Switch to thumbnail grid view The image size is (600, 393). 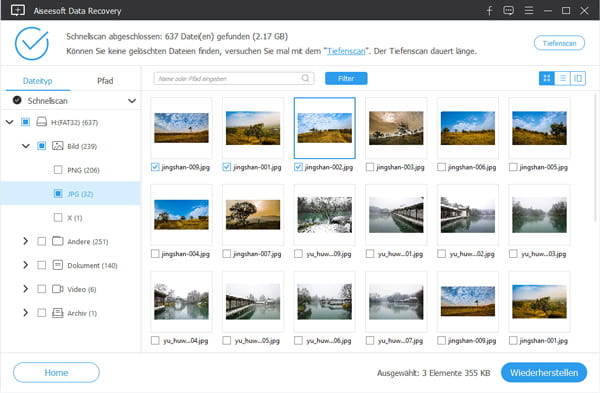[x=547, y=78]
